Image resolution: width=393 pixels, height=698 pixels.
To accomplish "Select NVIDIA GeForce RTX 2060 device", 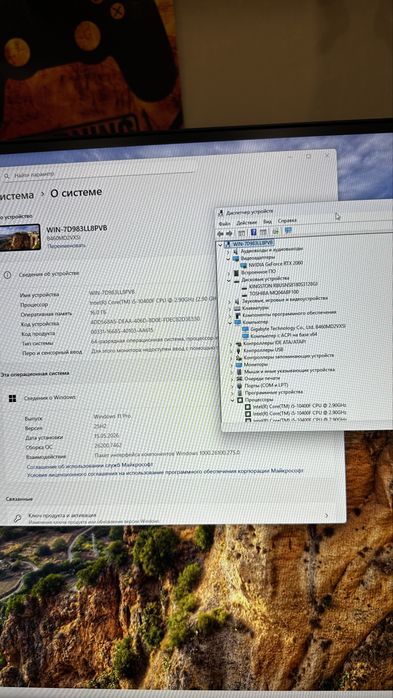I will pos(276,263).
